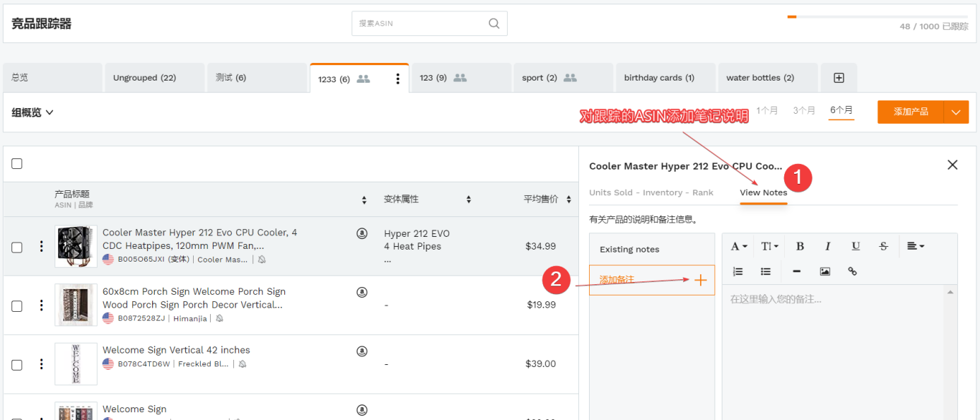Click the 添加产品 button
The width and height of the screenshot is (980, 420).
click(910, 112)
